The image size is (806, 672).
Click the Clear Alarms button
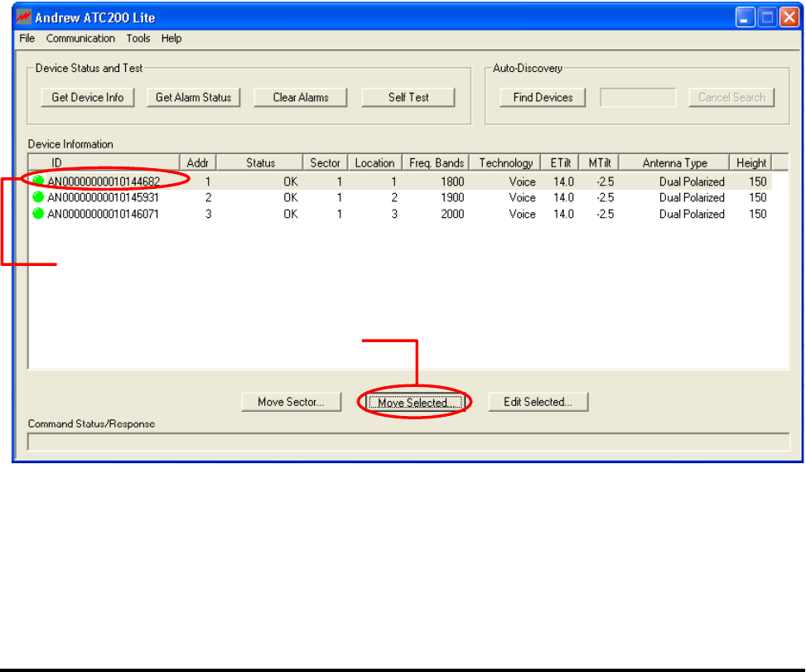coord(301,98)
